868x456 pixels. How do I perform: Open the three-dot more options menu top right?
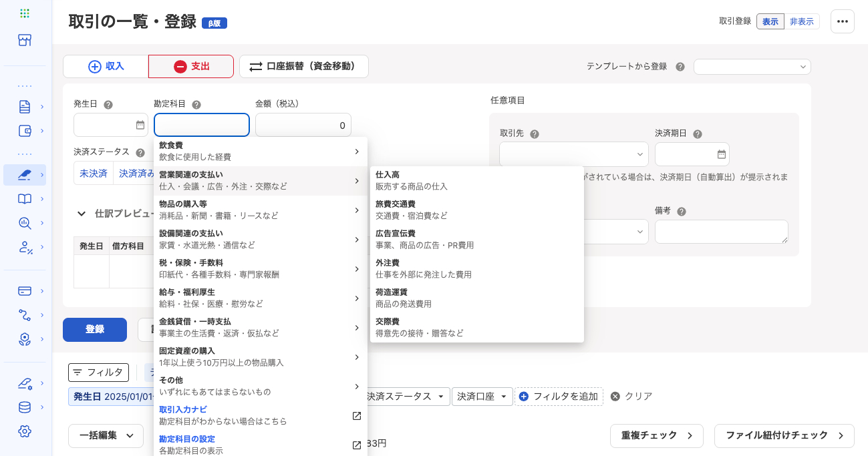pos(843,21)
